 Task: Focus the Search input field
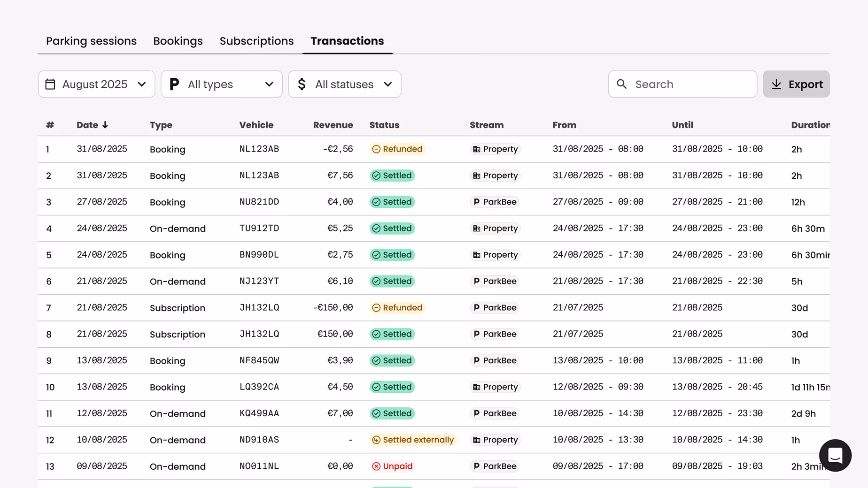tap(682, 84)
